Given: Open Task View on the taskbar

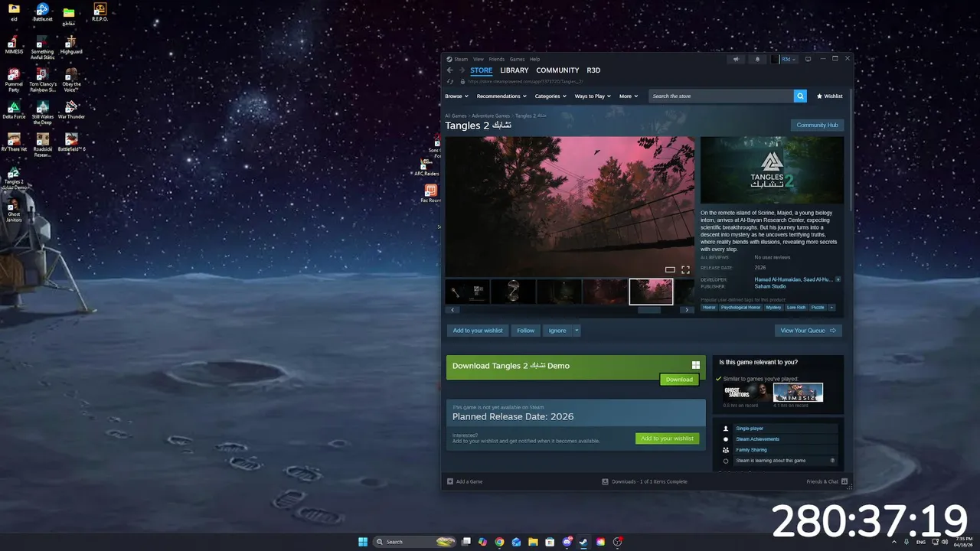Looking at the screenshot, I should (x=465, y=542).
